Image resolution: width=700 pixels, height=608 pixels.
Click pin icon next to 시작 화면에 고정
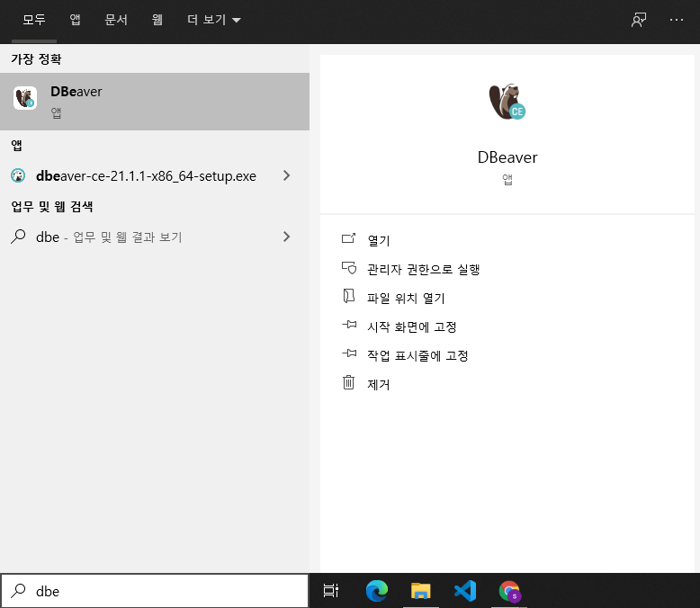tap(349, 325)
